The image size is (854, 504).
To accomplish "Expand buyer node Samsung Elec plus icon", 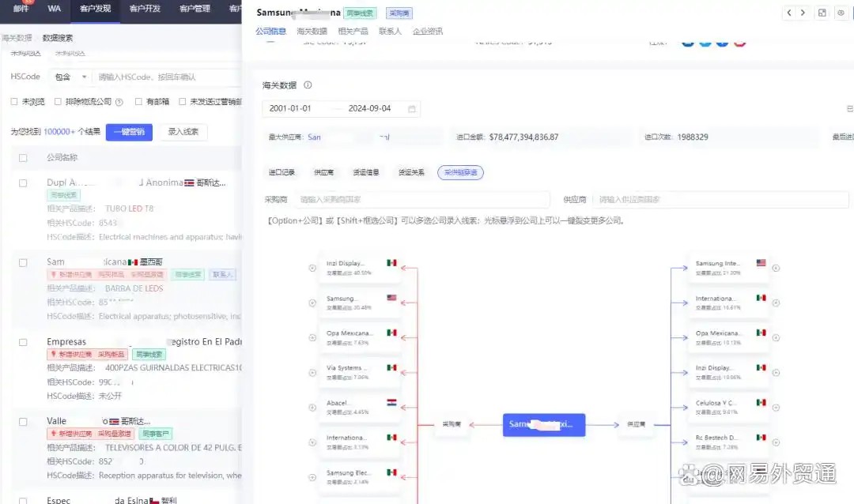I will 312,477.
